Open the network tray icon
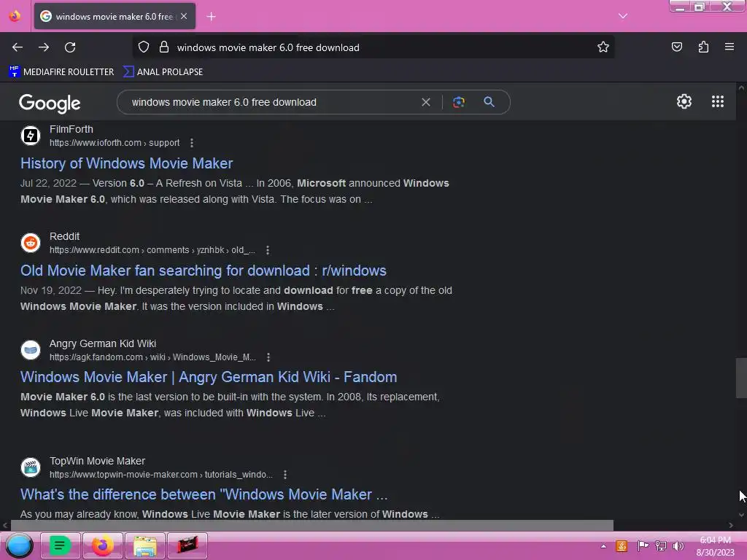 (661, 546)
